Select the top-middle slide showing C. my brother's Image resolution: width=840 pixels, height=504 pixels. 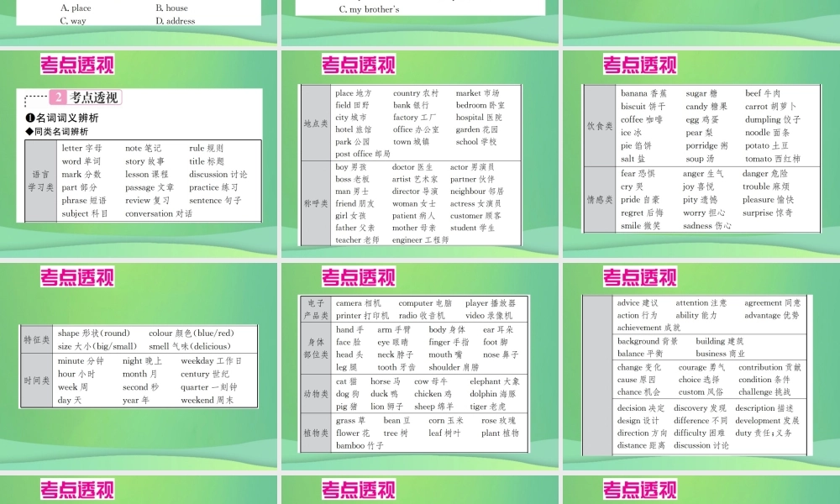(x=420, y=23)
